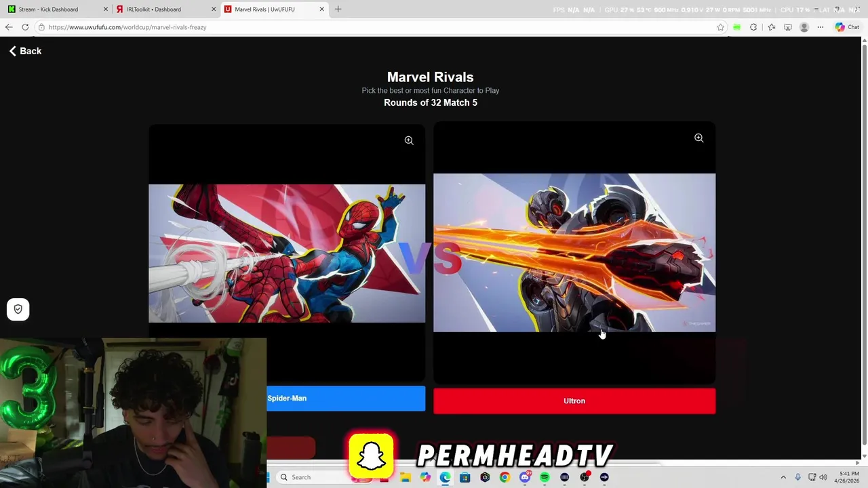Open Copilot app from taskbar
This screenshot has height=488, width=868.
[425, 477]
